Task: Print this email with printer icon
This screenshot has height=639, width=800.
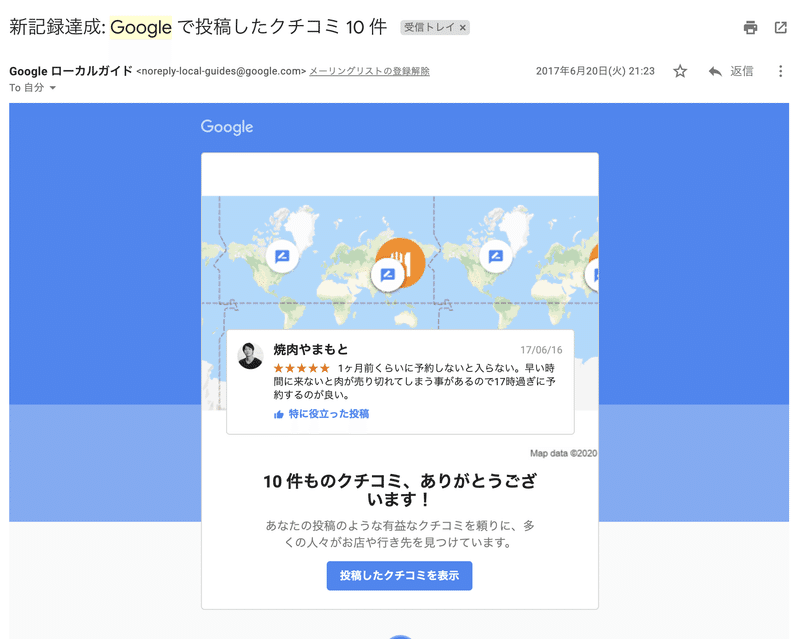Action: 750,28
